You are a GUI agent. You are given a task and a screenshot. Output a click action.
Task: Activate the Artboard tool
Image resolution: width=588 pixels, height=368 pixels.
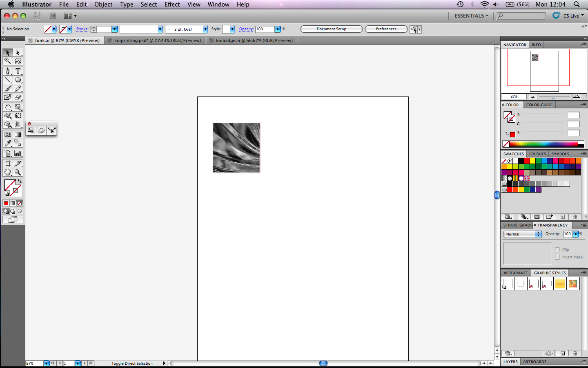coord(7,164)
